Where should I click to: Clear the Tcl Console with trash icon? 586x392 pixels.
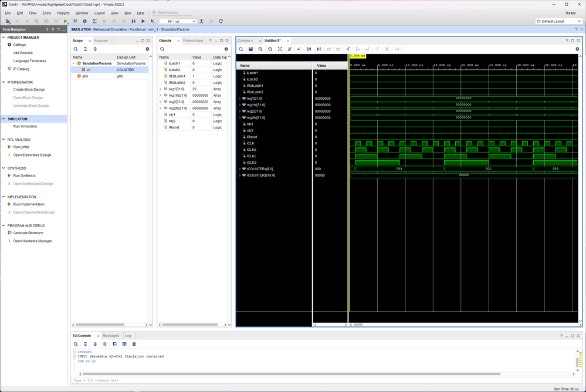click(134, 344)
